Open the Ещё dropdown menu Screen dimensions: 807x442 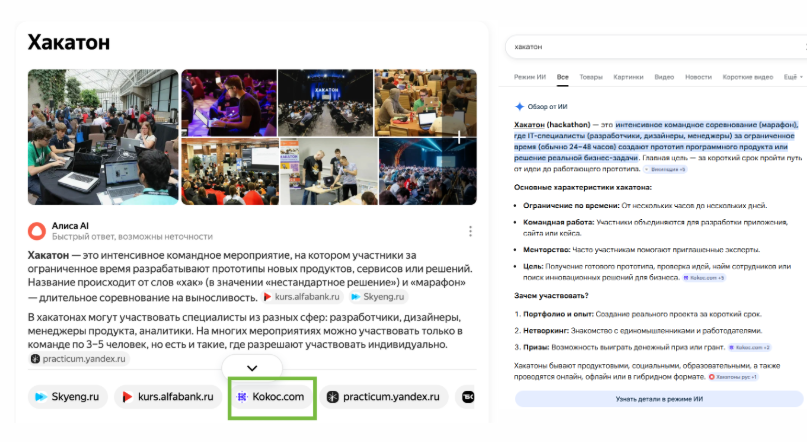[x=793, y=77]
